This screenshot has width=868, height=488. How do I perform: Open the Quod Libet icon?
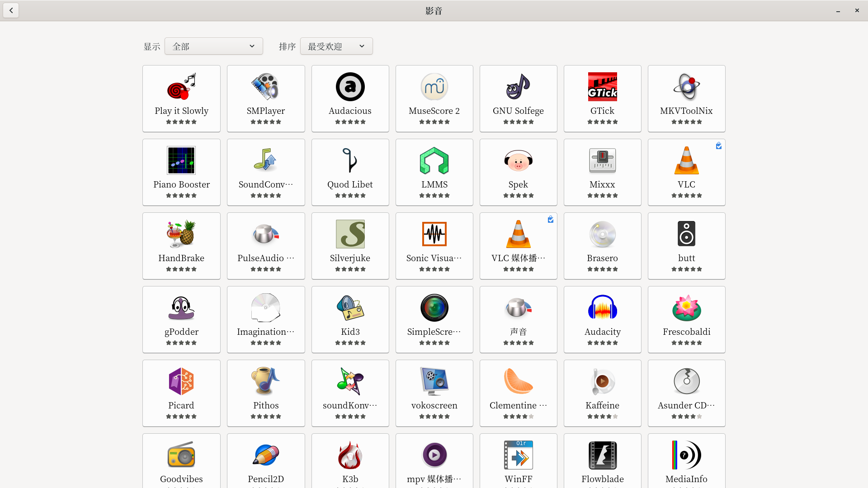pyautogui.click(x=350, y=160)
